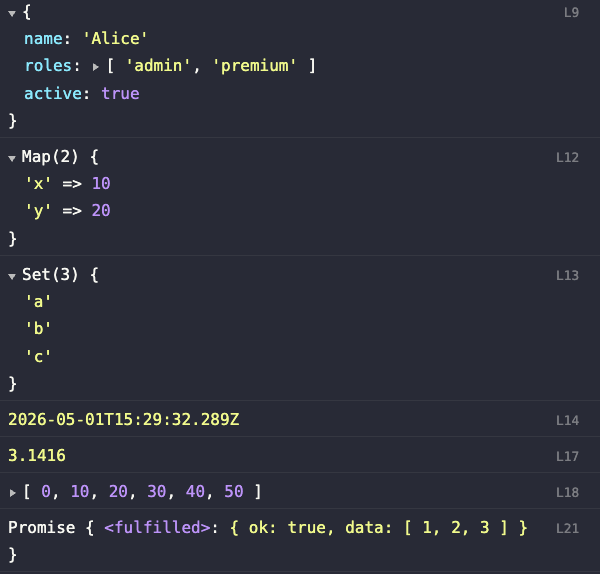The width and height of the screenshot is (600, 574).
Task: Click the active property key
Action: point(53,94)
